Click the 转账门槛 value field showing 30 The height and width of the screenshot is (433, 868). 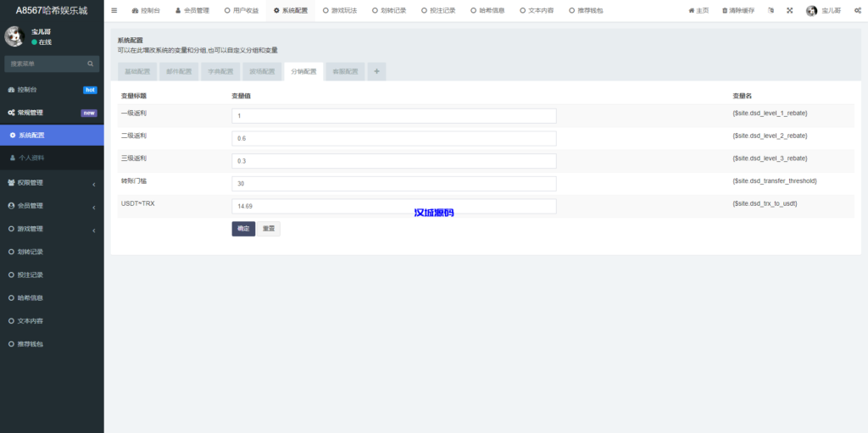[394, 184]
